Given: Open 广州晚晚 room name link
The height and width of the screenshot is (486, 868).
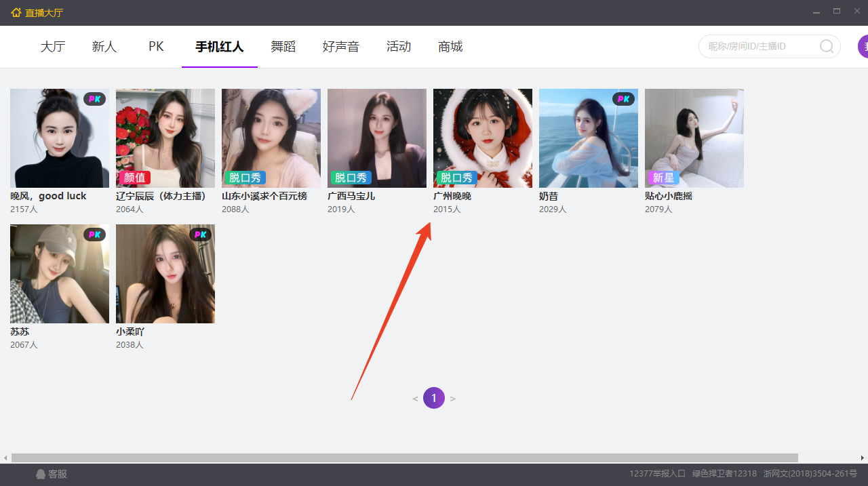Looking at the screenshot, I should point(452,196).
